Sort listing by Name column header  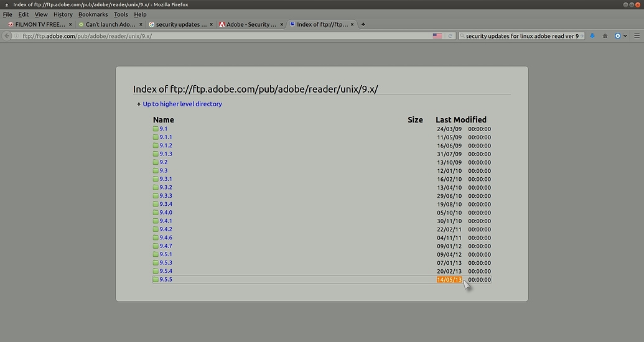[x=164, y=120]
